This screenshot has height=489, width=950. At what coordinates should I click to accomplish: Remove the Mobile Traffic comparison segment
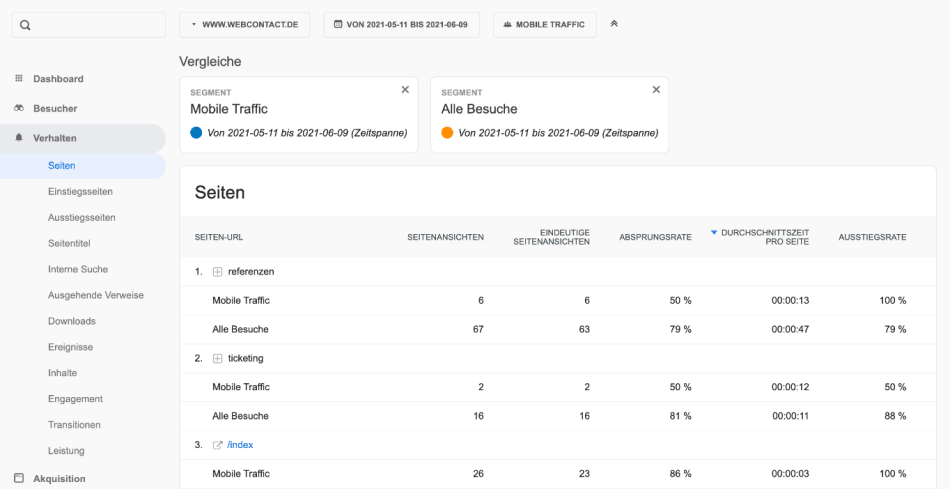coord(405,90)
